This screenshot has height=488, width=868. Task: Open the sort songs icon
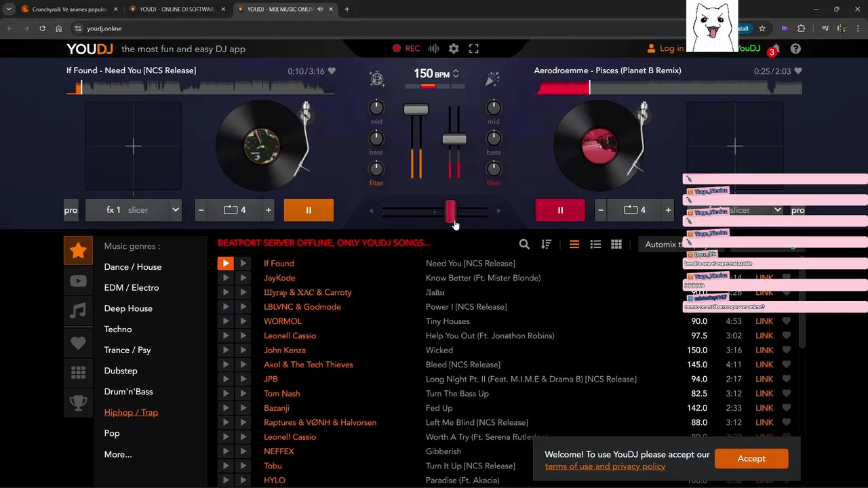547,245
